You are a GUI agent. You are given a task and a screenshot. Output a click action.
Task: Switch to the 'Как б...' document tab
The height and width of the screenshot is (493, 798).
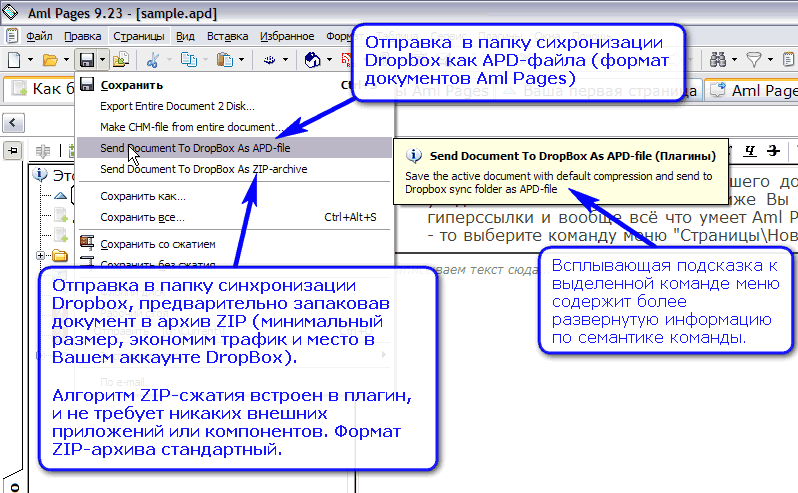tap(41, 89)
